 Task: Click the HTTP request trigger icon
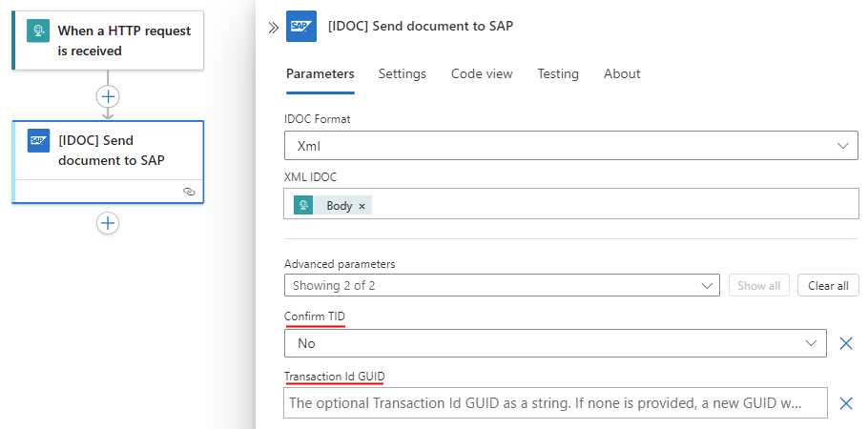coord(38,31)
